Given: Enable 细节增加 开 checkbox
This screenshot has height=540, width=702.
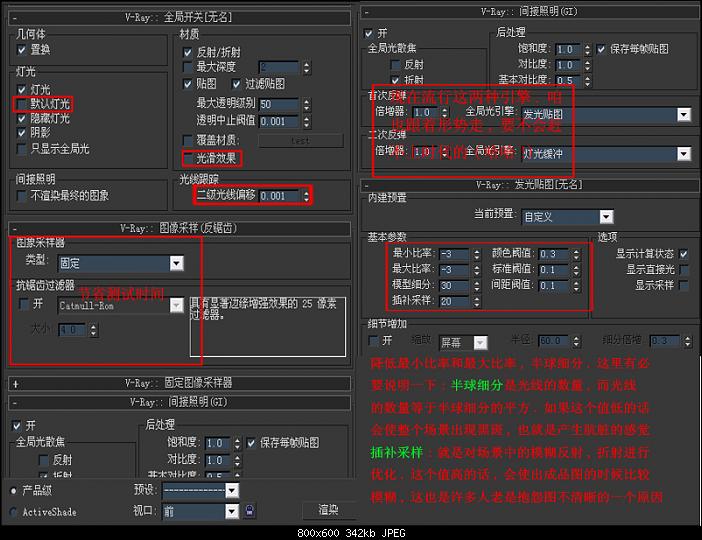Looking at the screenshot, I should pyautogui.click(x=373, y=341).
